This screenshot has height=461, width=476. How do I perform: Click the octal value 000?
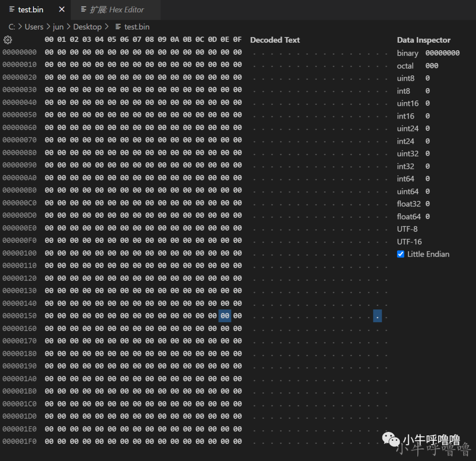click(x=432, y=66)
